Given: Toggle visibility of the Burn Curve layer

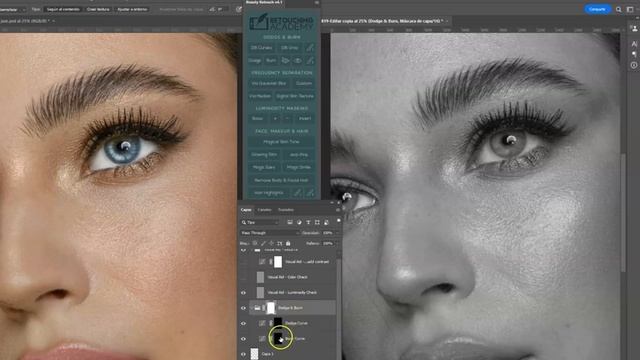Looking at the screenshot, I should (x=243, y=339).
